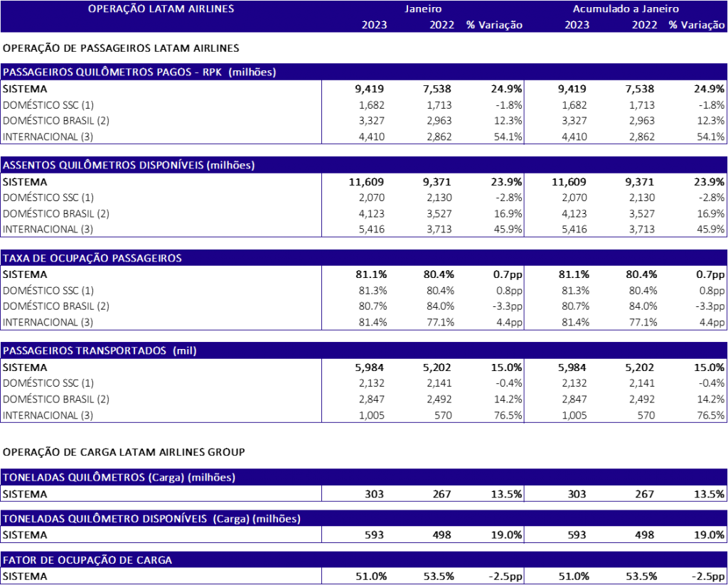Viewport: 728px width, 585px height.
Task: Click the Fator de Ocupação de Carga header
Action: point(87,560)
